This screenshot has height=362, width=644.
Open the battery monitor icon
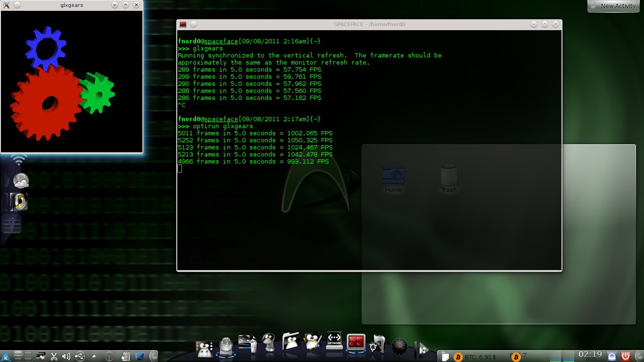coord(126,356)
